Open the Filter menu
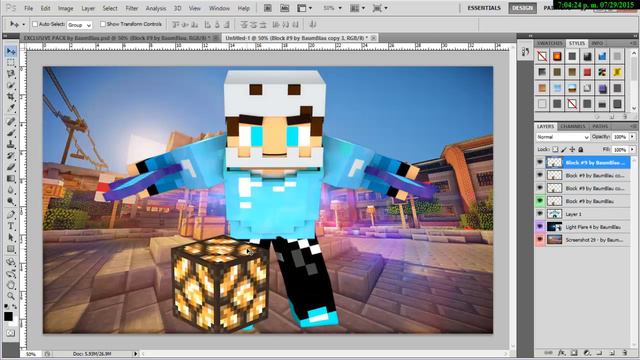 click(131, 8)
